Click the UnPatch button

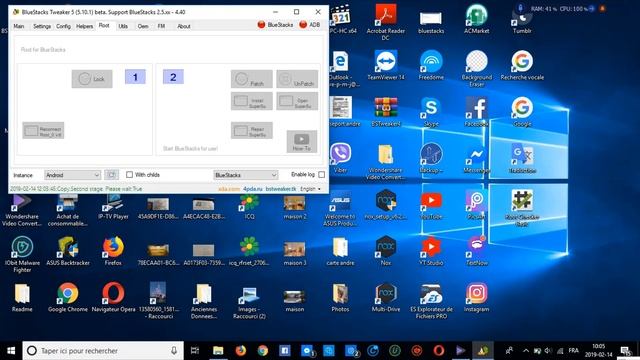point(297,79)
